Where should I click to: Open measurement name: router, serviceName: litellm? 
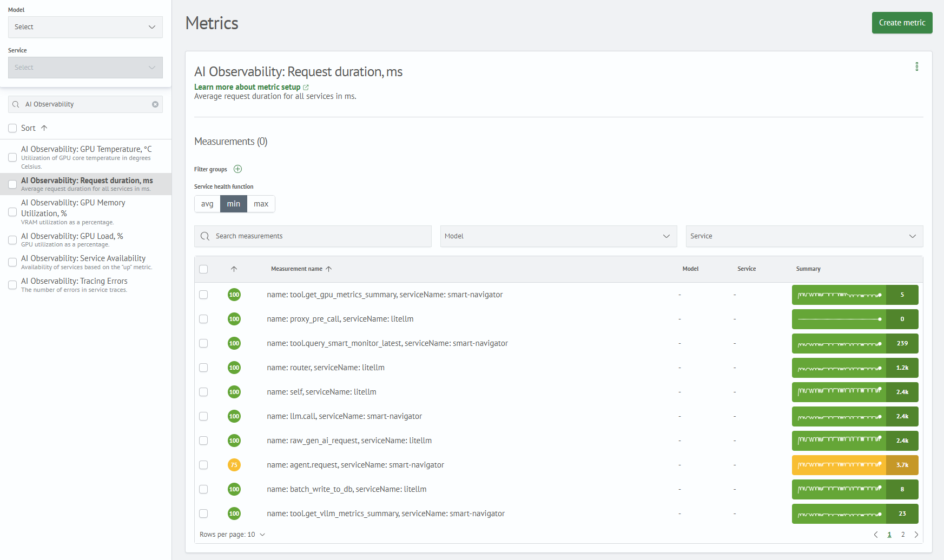click(x=326, y=368)
